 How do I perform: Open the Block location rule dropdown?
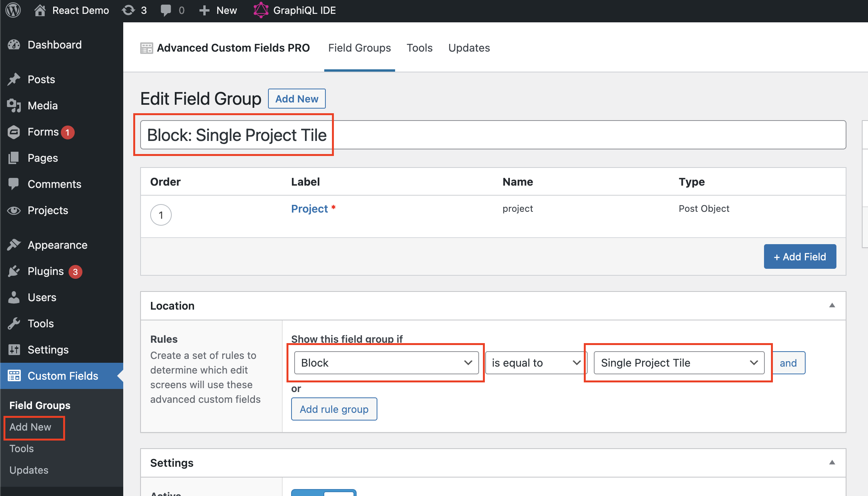[x=386, y=362]
